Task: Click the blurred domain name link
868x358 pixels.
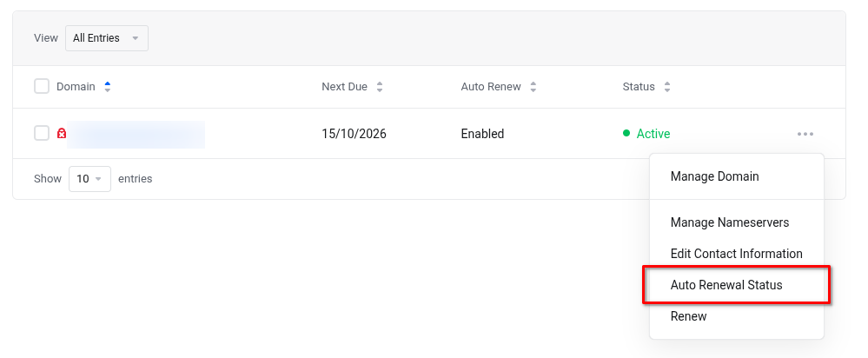Action: pyautogui.click(x=136, y=134)
